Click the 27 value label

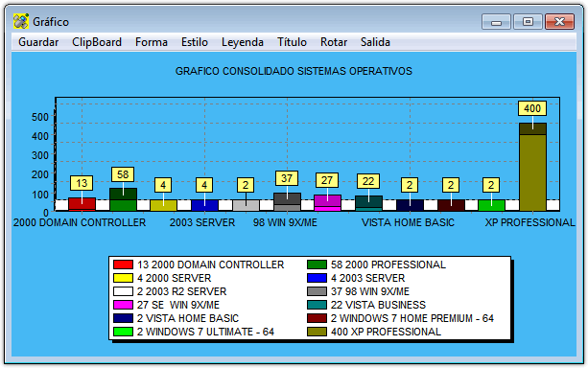point(327,180)
